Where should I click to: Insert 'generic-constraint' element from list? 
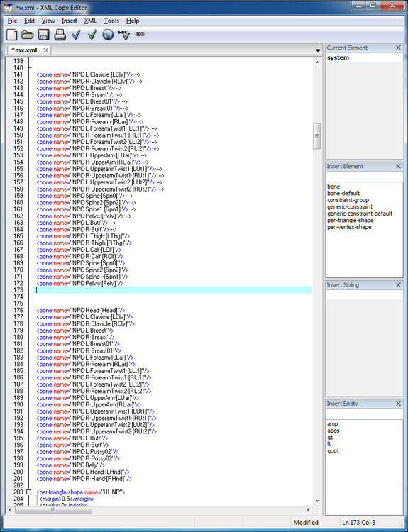pos(350,206)
